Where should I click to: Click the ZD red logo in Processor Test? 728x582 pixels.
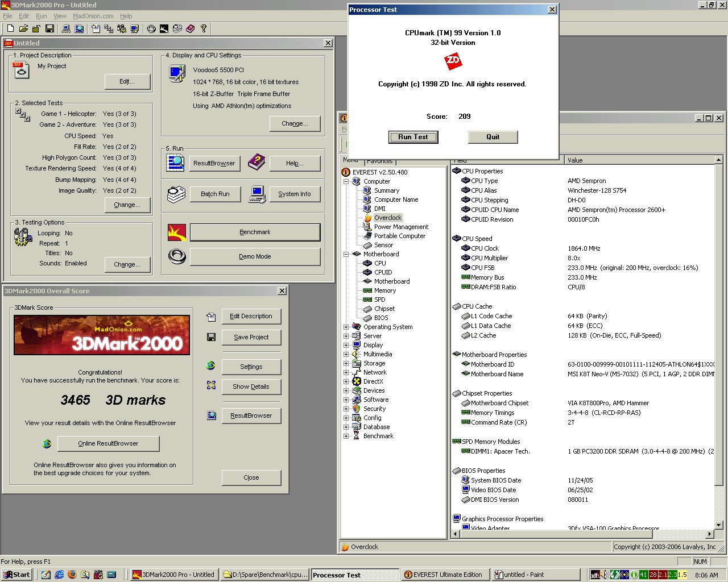[453, 61]
